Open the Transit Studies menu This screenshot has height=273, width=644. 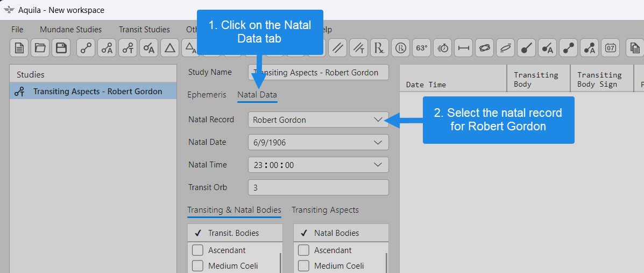[x=144, y=30]
